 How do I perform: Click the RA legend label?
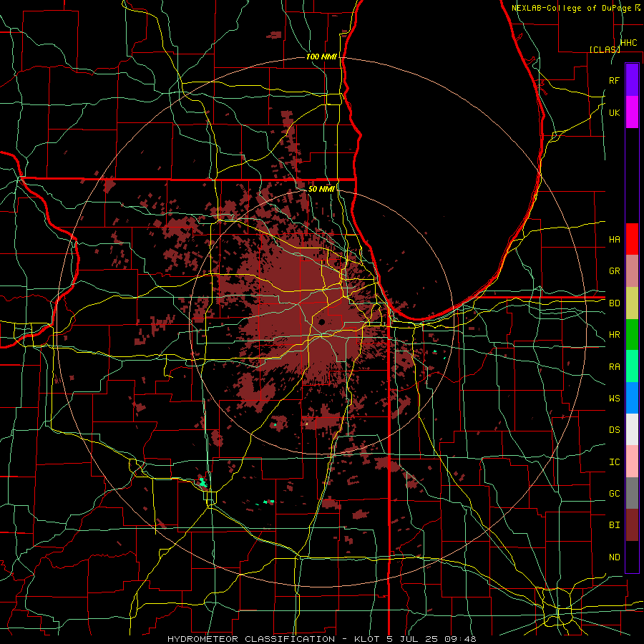(x=614, y=367)
